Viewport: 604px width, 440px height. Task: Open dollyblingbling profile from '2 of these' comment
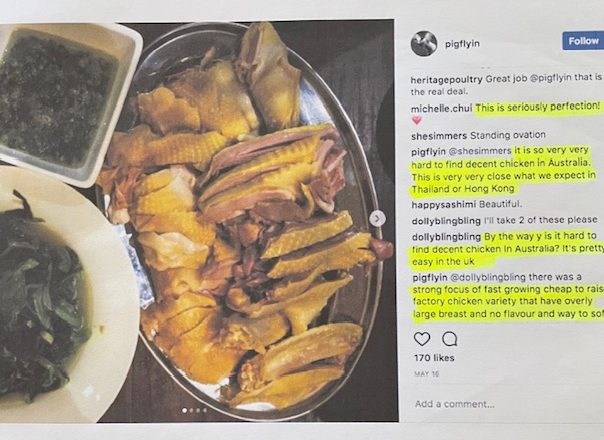click(446, 221)
